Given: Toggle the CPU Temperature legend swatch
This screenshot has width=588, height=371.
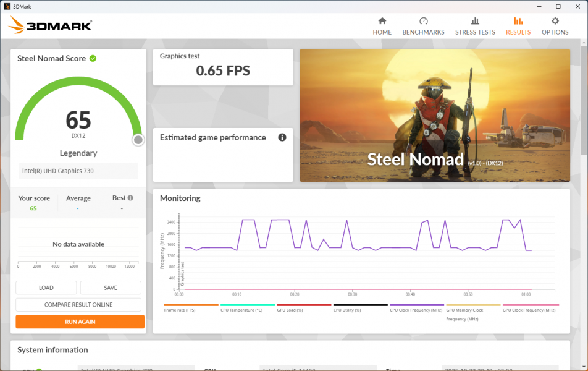Looking at the screenshot, I should [247, 305].
